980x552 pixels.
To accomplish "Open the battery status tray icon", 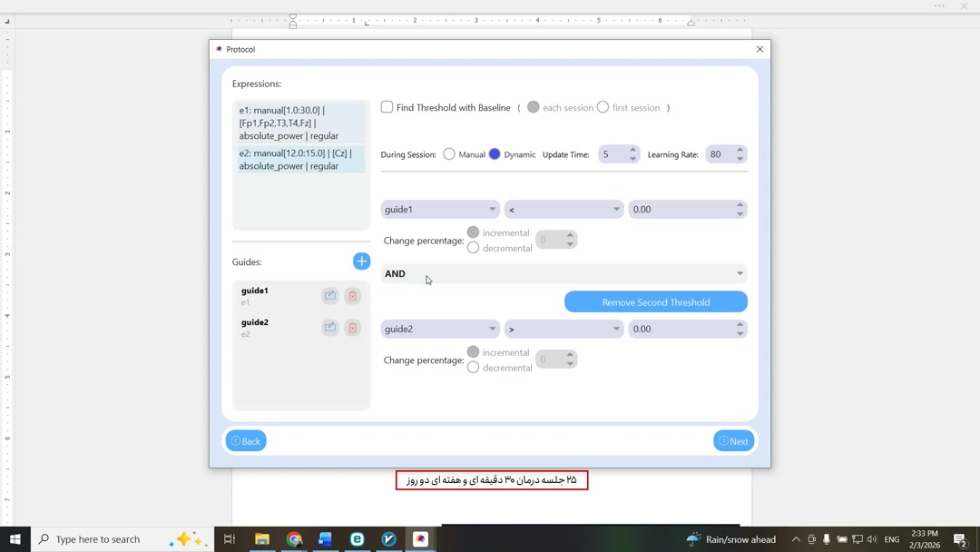I will point(842,539).
